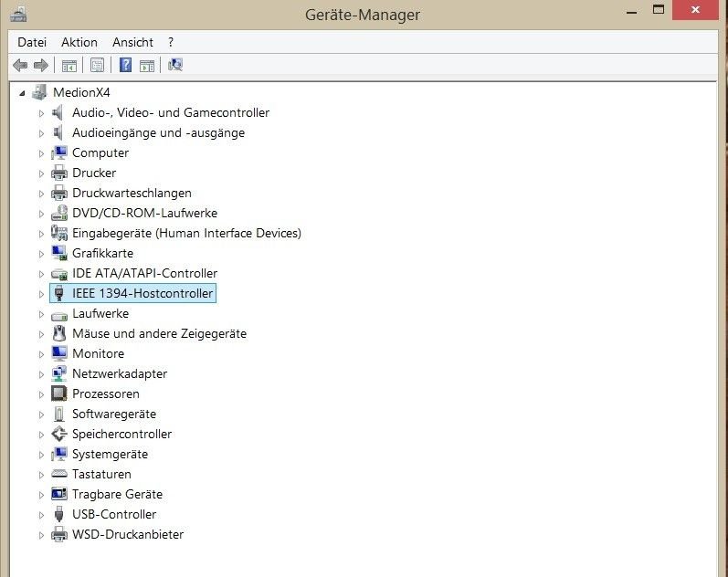Screen dimensions: 728x577
Task: Click the Netzwerkadapter network icon
Action: pyautogui.click(x=59, y=373)
